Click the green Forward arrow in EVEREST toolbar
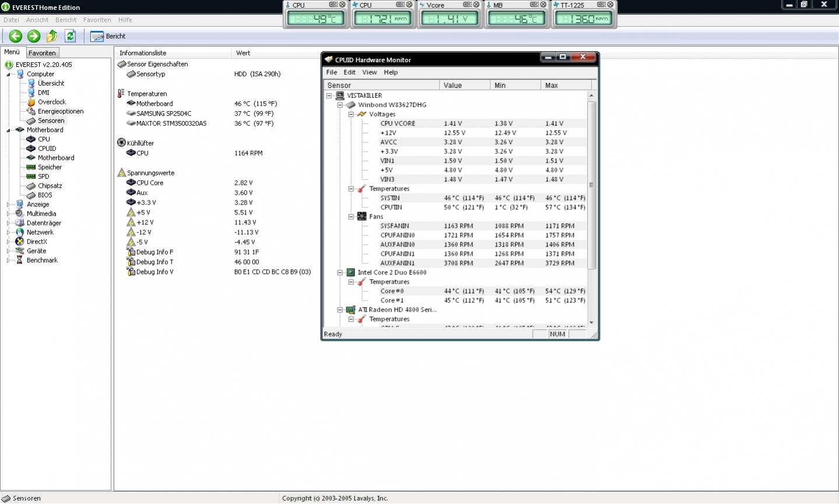The width and height of the screenshot is (839, 504). pos(34,36)
